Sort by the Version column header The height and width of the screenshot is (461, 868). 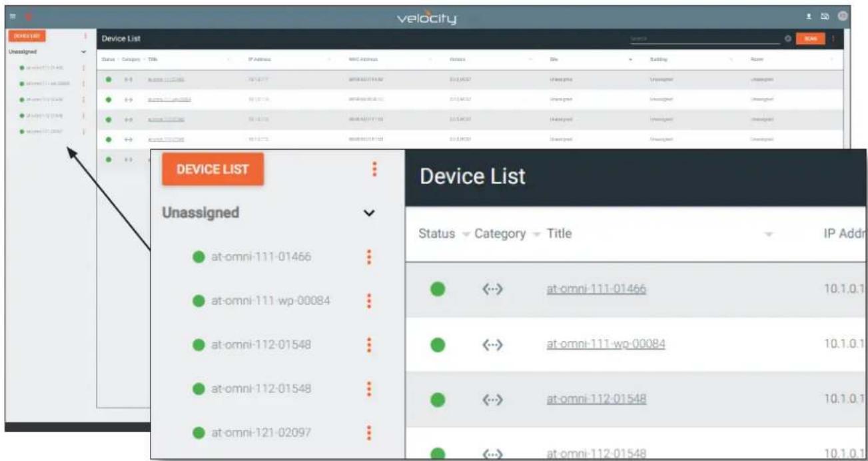[457, 59]
